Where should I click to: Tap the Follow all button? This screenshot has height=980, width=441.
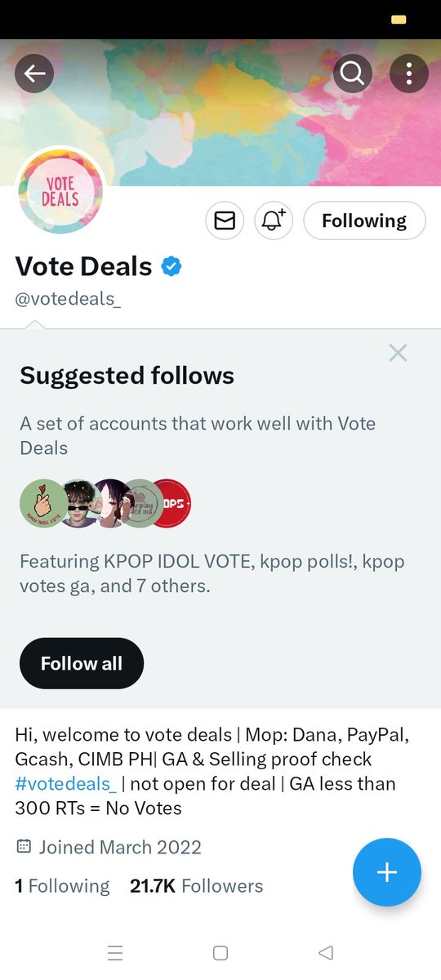pyautogui.click(x=82, y=663)
